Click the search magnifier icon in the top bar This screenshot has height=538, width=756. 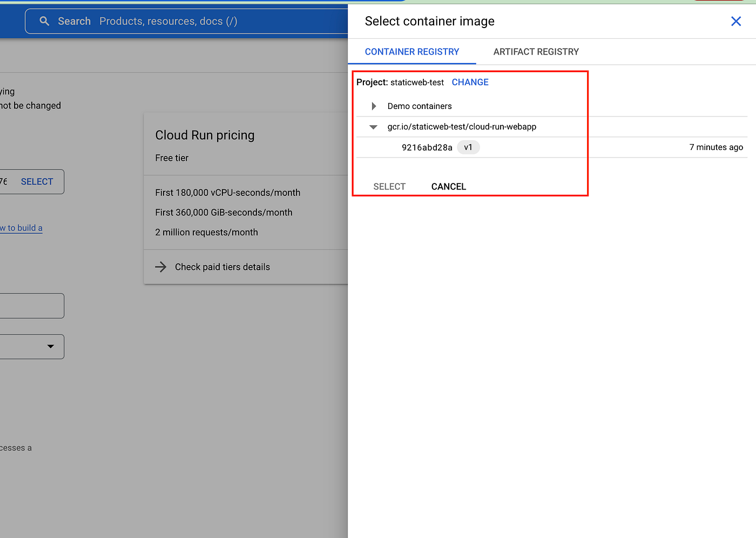click(x=44, y=21)
